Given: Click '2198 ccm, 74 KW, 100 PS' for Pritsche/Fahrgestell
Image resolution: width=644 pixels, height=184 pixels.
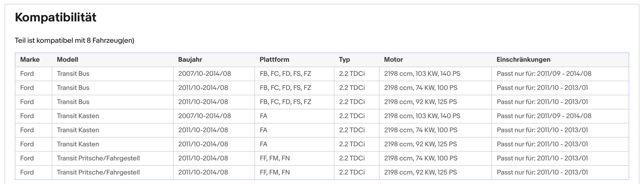Looking at the screenshot, I should (x=421, y=158).
